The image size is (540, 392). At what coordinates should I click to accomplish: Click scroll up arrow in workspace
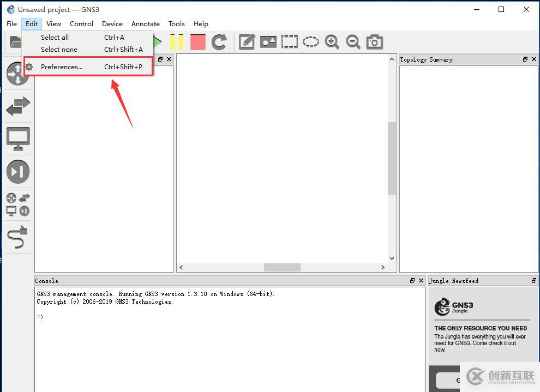point(392,59)
